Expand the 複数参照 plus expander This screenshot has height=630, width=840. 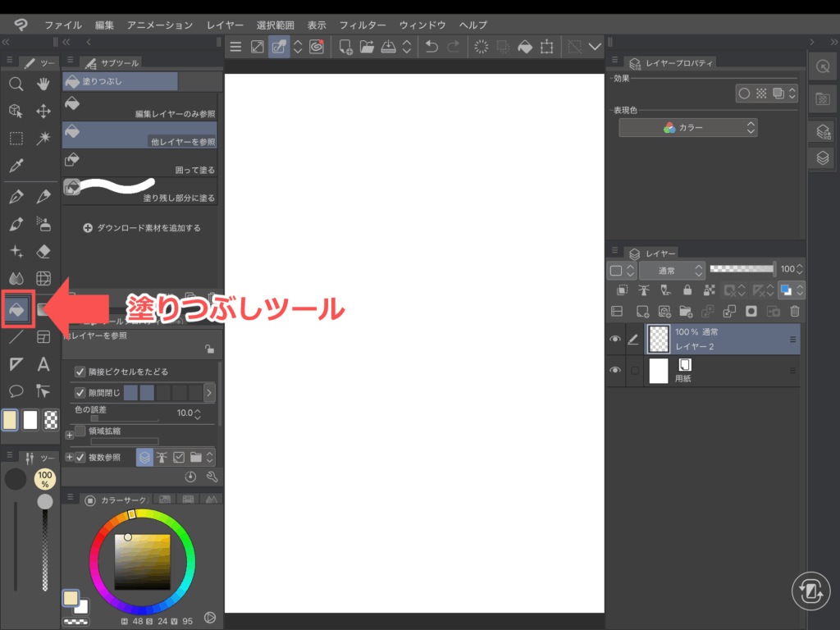pos(69,458)
